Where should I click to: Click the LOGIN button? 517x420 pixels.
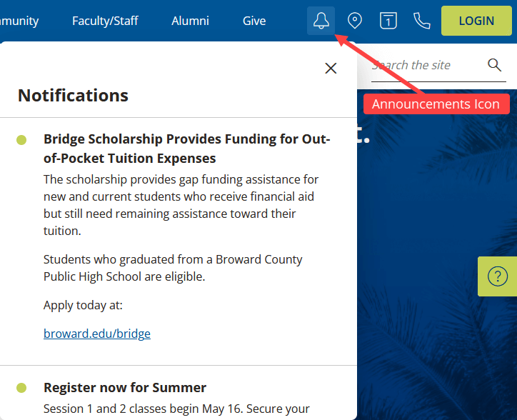(x=476, y=21)
